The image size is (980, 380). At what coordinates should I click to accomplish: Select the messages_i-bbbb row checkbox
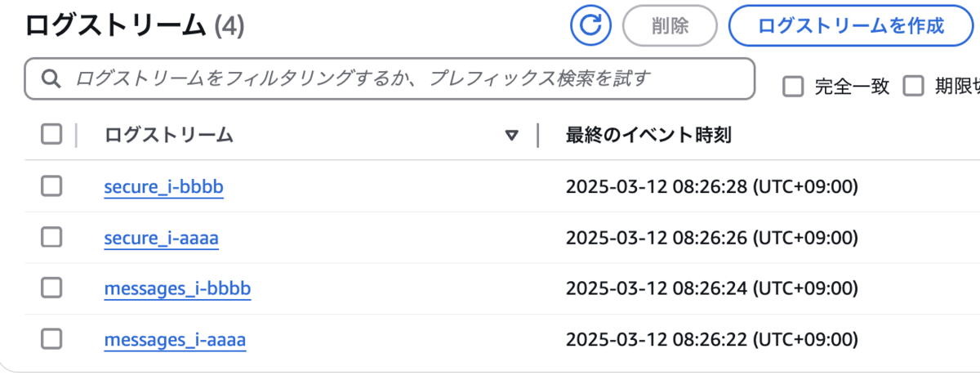tap(51, 288)
